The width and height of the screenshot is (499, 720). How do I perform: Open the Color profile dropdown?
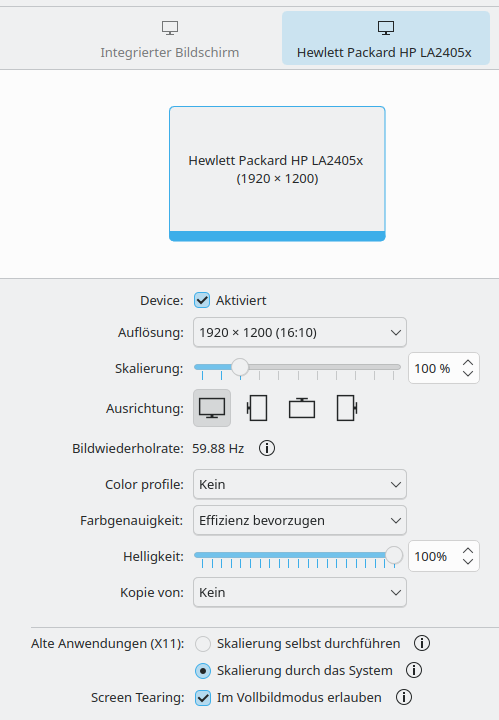tap(300, 484)
